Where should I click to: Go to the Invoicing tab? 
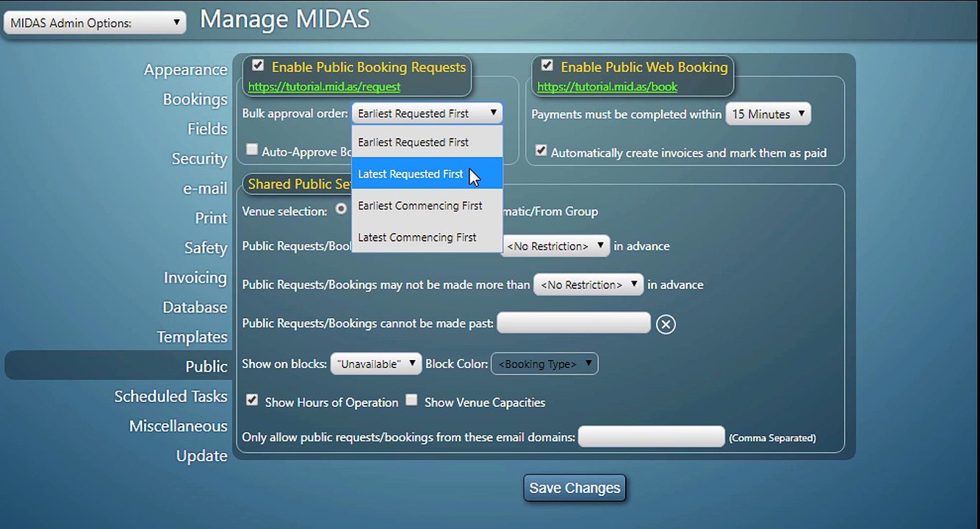pos(195,278)
